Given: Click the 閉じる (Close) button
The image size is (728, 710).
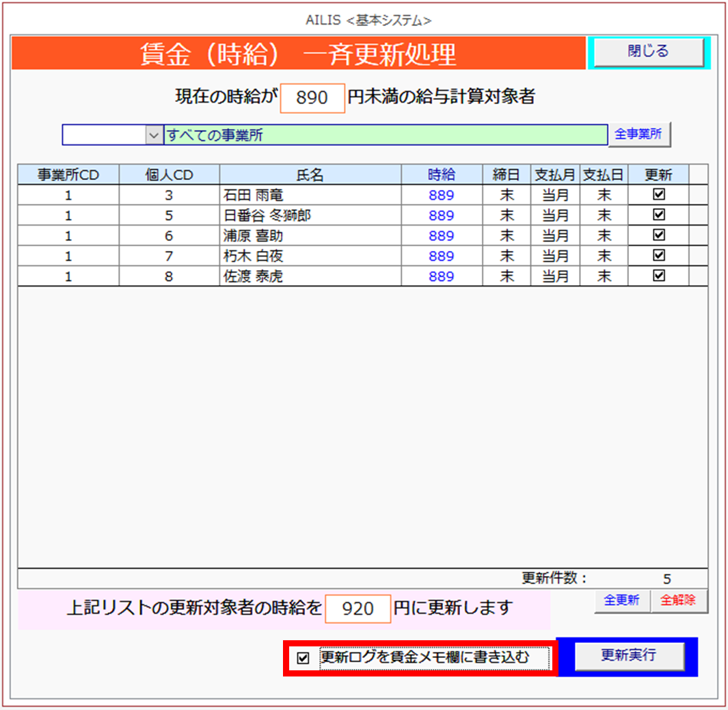Looking at the screenshot, I should [x=647, y=52].
